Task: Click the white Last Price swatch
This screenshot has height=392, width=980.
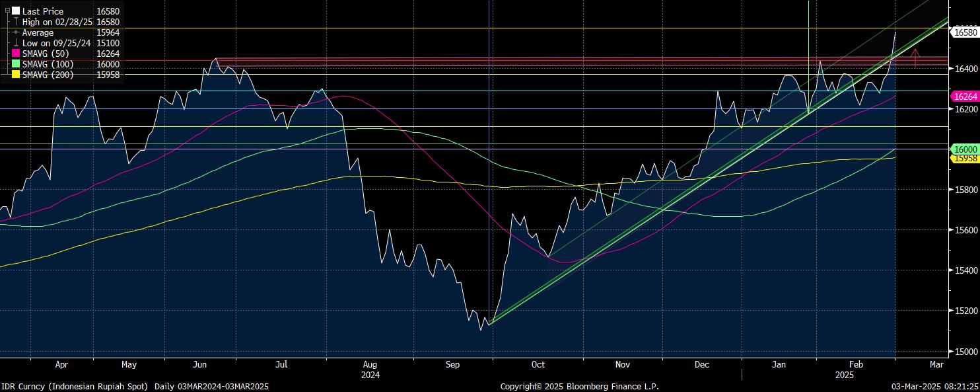Action: point(16,11)
